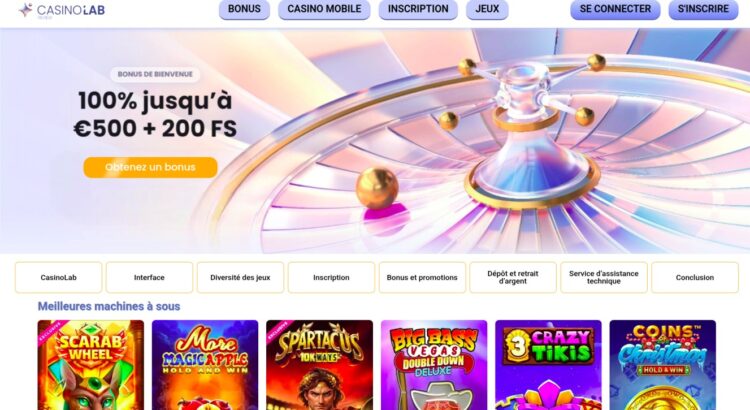Open the Scarab Wheel slot game
Viewport: 750px width, 410px height.
[x=91, y=365]
